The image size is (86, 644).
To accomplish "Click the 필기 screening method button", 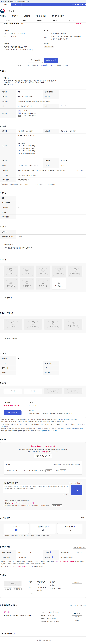I will tap(53, 391).
